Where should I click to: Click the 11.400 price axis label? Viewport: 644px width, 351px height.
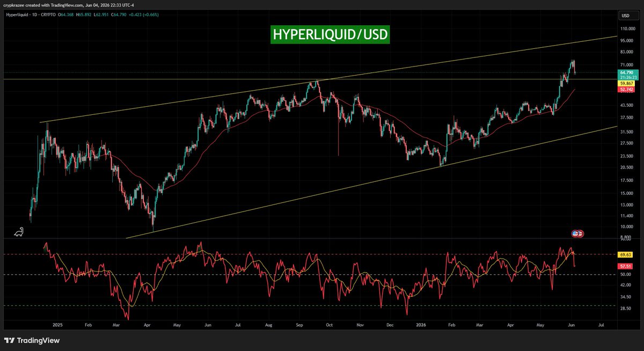point(627,215)
